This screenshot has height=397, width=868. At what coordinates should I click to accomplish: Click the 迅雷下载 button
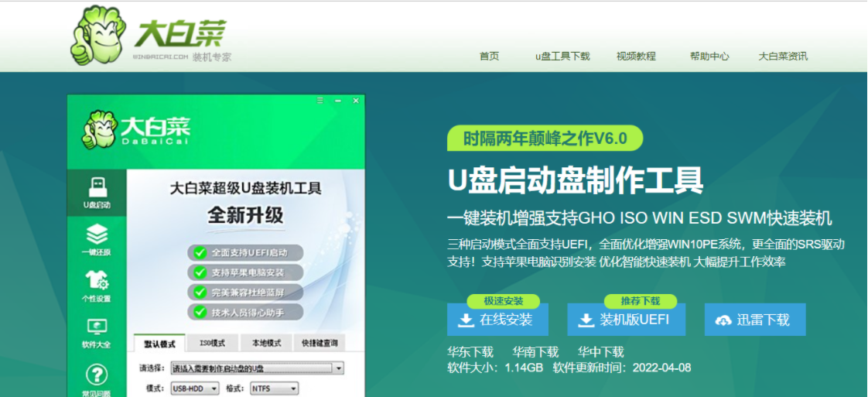pyautogui.click(x=755, y=320)
